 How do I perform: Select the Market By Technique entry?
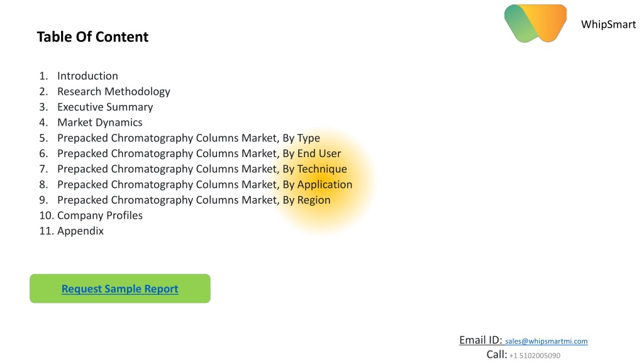[x=202, y=169]
